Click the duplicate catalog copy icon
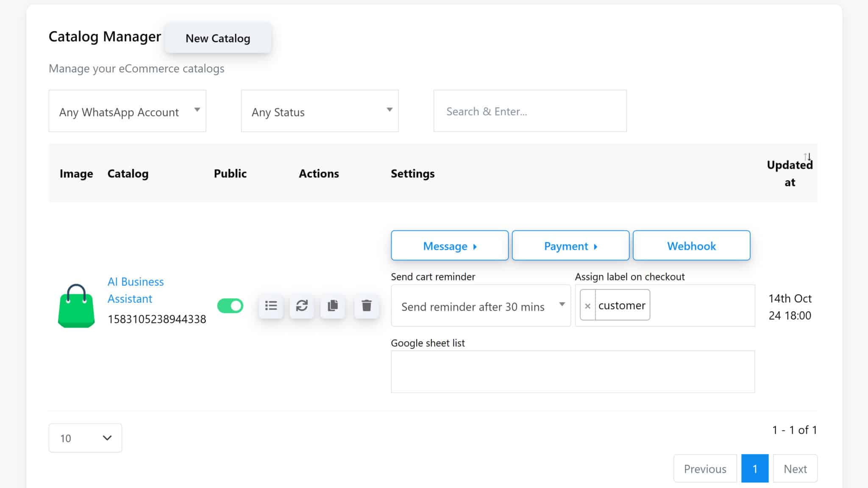Viewport: 868px width, 488px height. coord(333,305)
